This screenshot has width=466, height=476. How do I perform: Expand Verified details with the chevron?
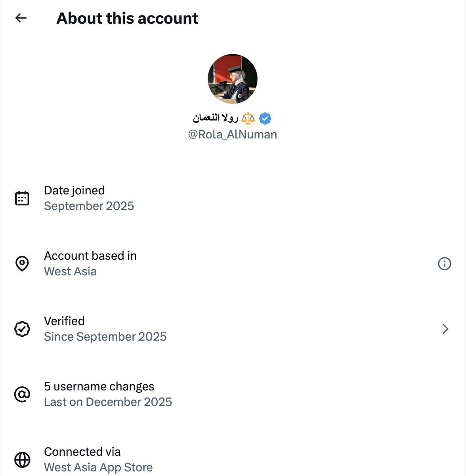click(445, 329)
